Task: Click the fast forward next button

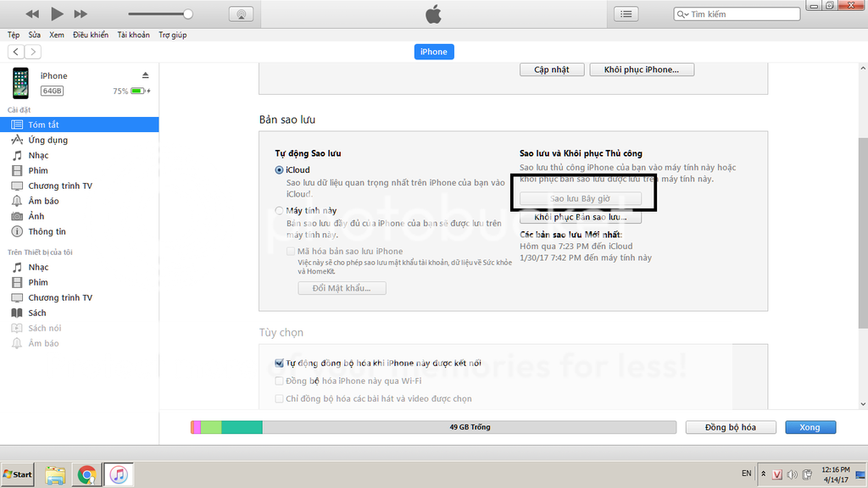Action: point(81,14)
